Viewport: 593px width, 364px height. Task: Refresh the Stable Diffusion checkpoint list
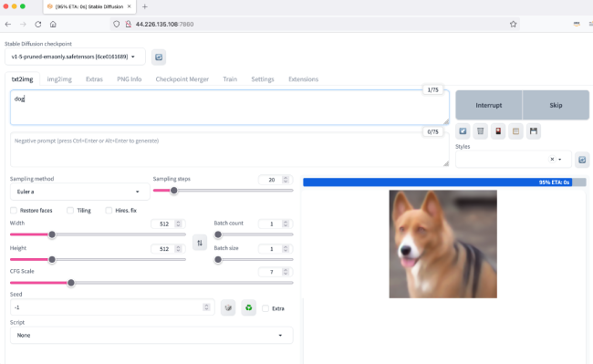159,57
